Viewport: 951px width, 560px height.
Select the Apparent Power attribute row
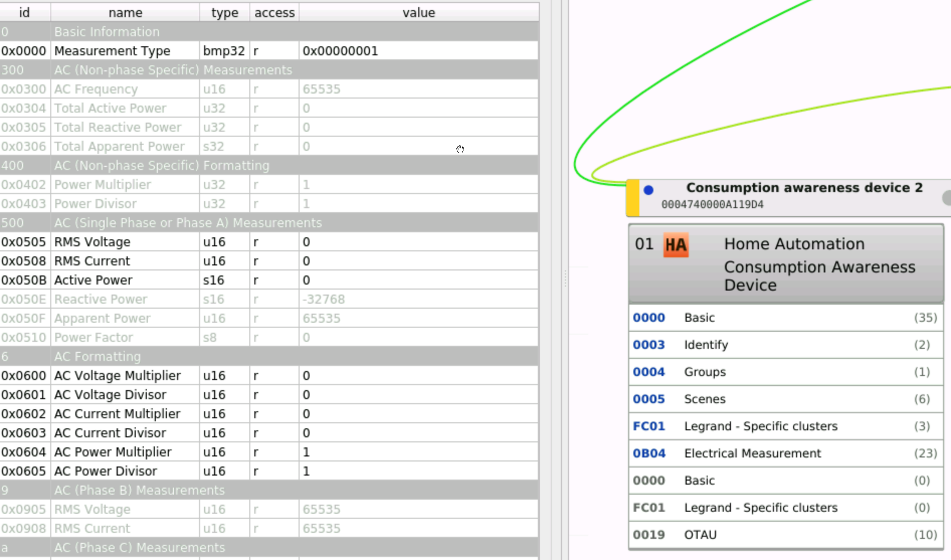click(x=269, y=318)
